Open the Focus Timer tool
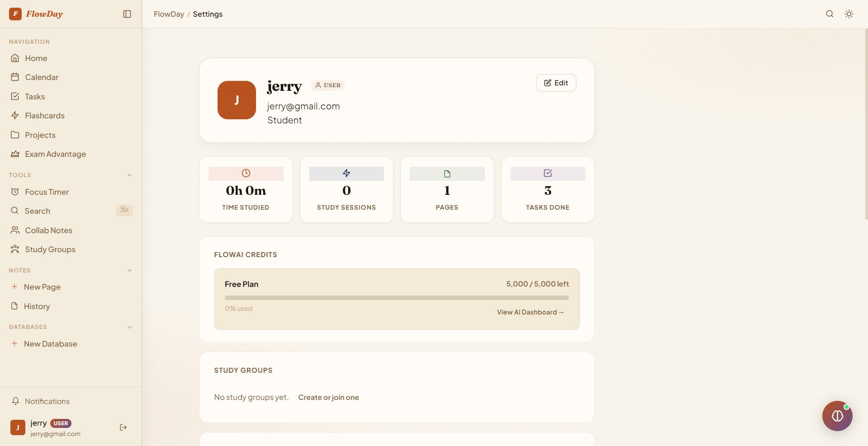The height and width of the screenshot is (446, 868). pyautogui.click(x=45, y=192)
